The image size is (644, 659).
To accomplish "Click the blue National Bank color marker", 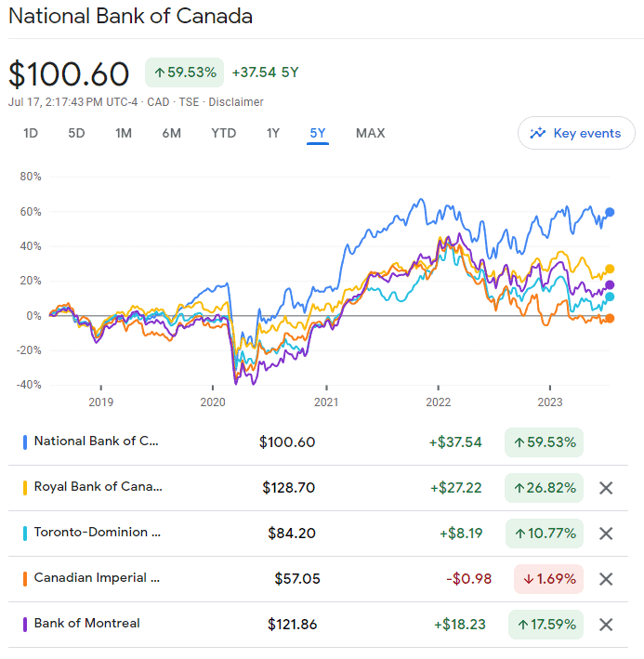I will [x=25, y=442].
